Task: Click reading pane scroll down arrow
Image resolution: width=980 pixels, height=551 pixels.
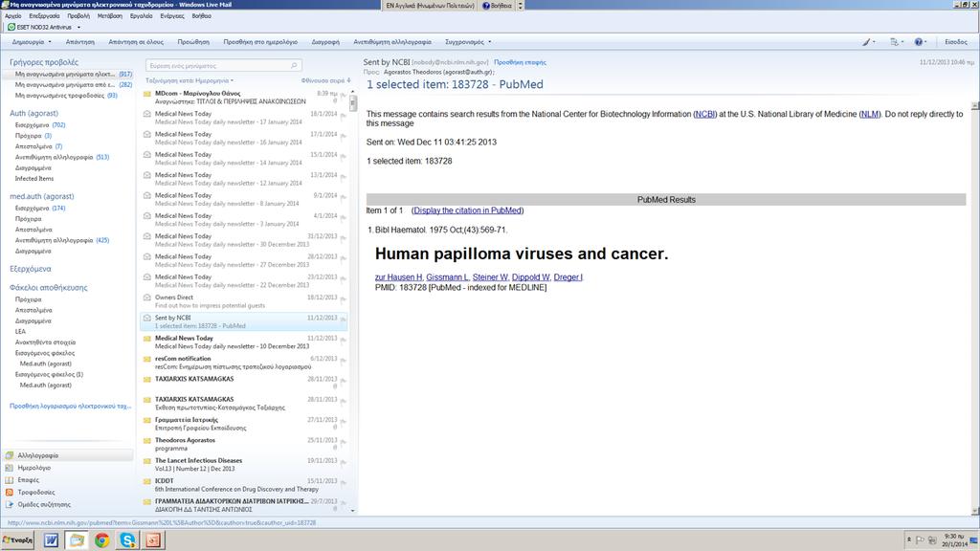Action: [975, 511]
